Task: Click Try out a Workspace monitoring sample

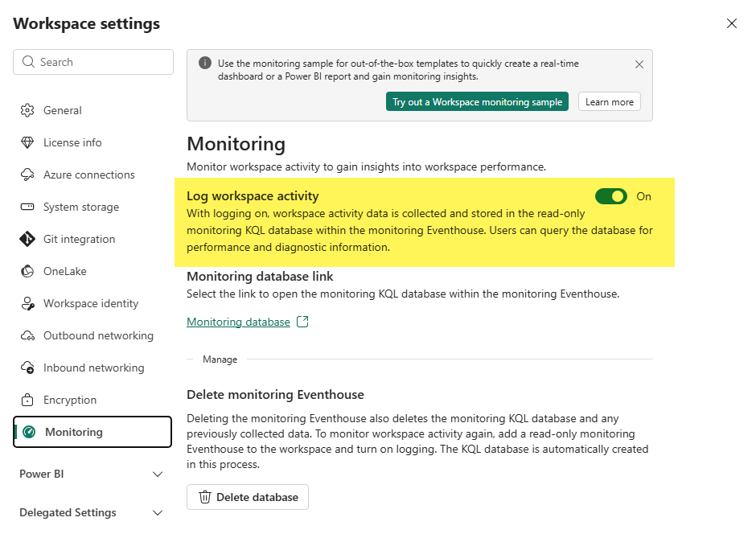Action: pyautogui.click(x=477, y=102)
